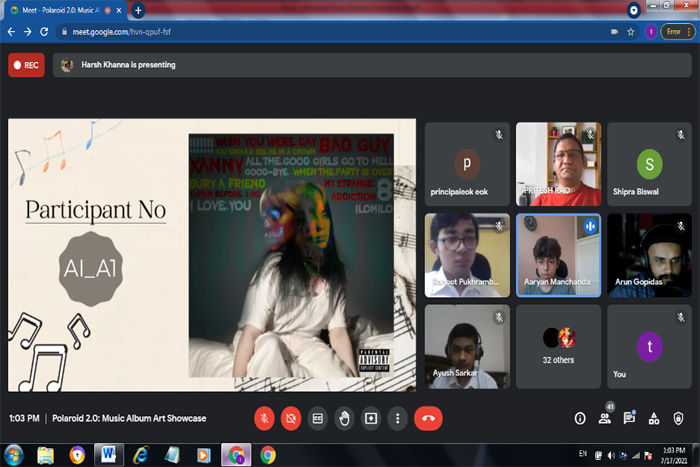Open the chat with everyone panel

(629, 418)
